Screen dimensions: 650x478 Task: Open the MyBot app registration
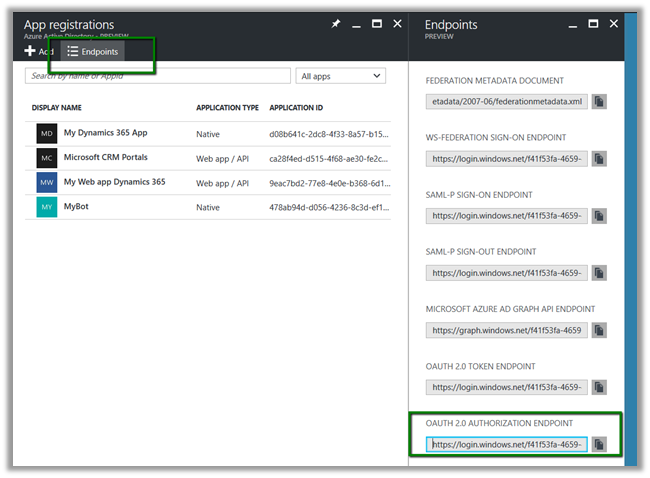(x=77, y=207)
